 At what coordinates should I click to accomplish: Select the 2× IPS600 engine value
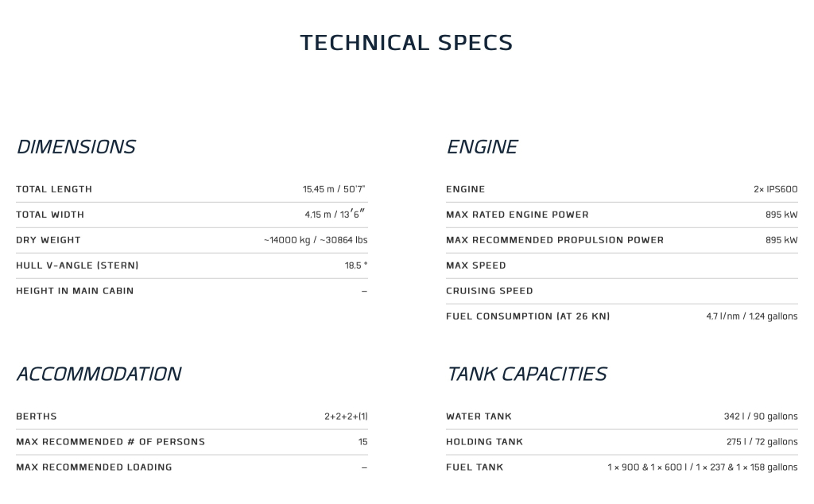click(776, 189)
